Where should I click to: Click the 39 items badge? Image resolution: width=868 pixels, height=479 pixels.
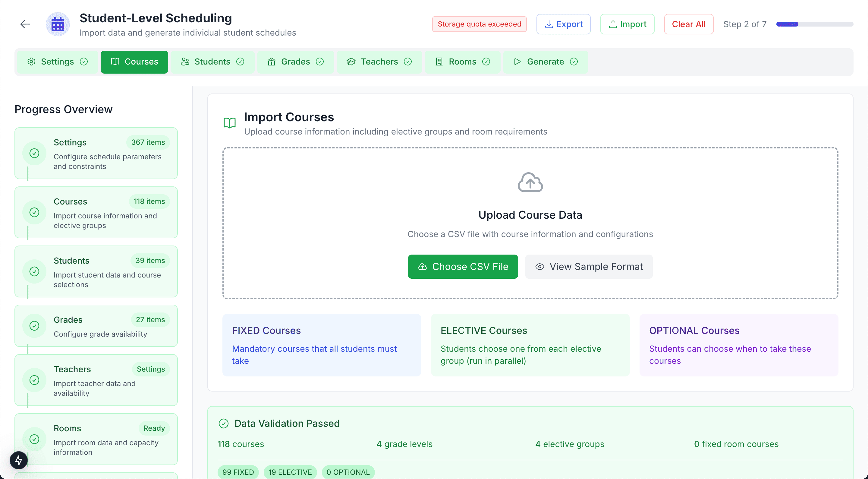(150, 260)
